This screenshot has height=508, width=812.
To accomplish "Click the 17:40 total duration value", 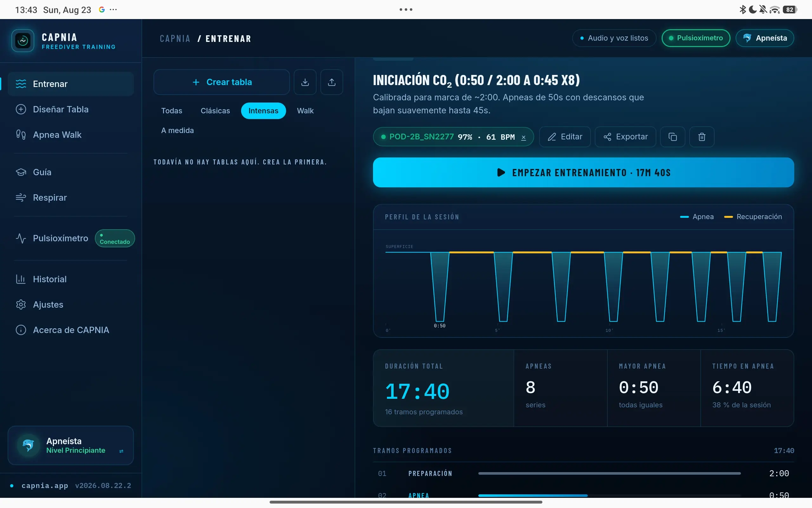I will point(417,391).
